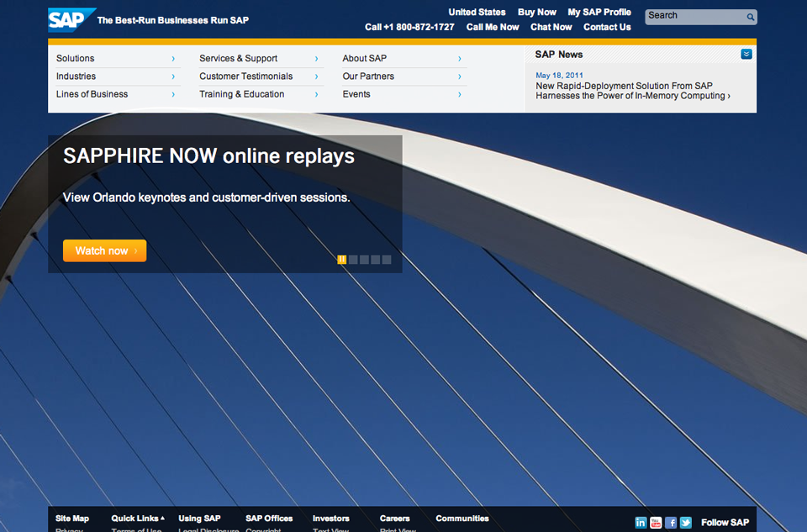This screenshot has width=807, height=532.
Task: Jump to fifth banner slide indicator
Action: click(x=387, y=260)
